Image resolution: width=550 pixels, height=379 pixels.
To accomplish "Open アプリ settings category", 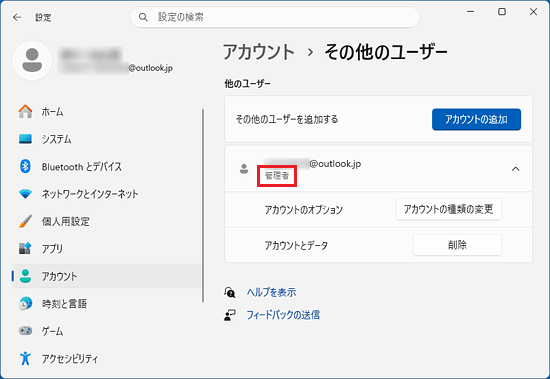I will click(x=107, y=248).
